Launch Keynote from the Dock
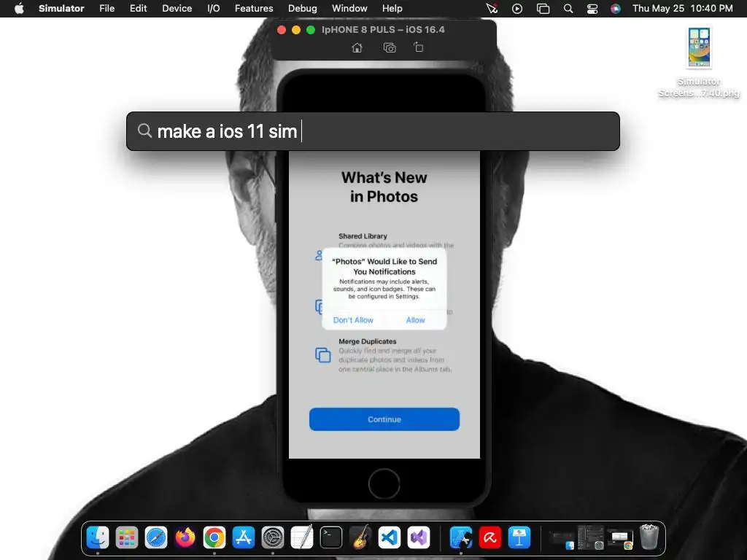Screen dimensions: 747x560 (x=519, y=537)
